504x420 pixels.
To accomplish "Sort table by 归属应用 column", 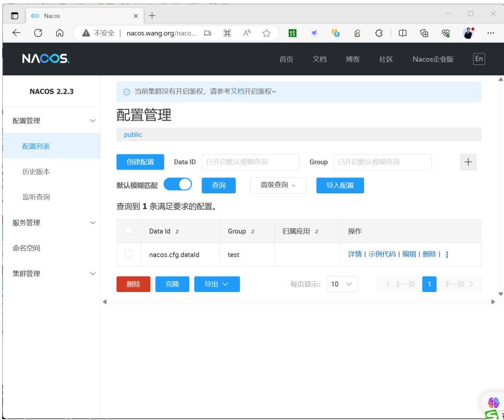I will click(x=316, y=231).
